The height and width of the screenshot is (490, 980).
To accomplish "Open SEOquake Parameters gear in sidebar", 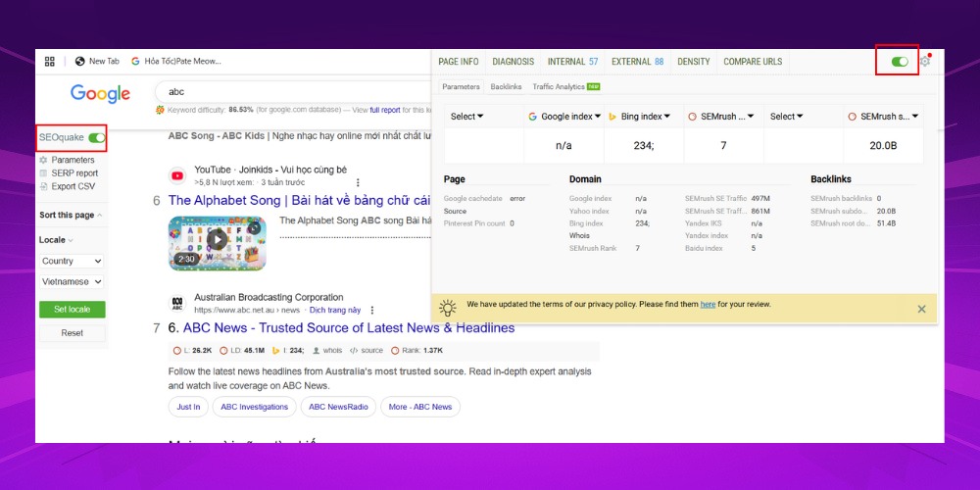I will click(43, 160).
